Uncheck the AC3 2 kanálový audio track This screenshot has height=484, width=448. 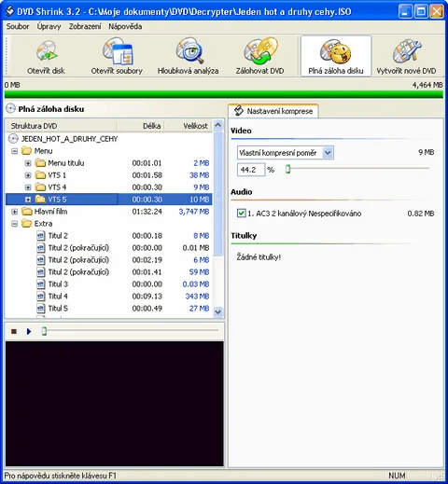coord(241,214)
